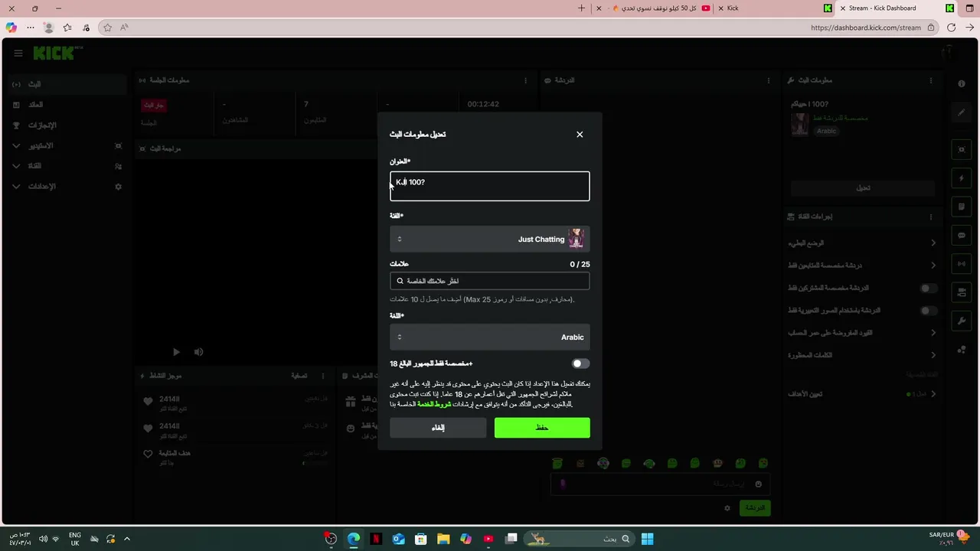Open account age restrictions row chevron
980x551 pixels.
click(x=933, y=333)
